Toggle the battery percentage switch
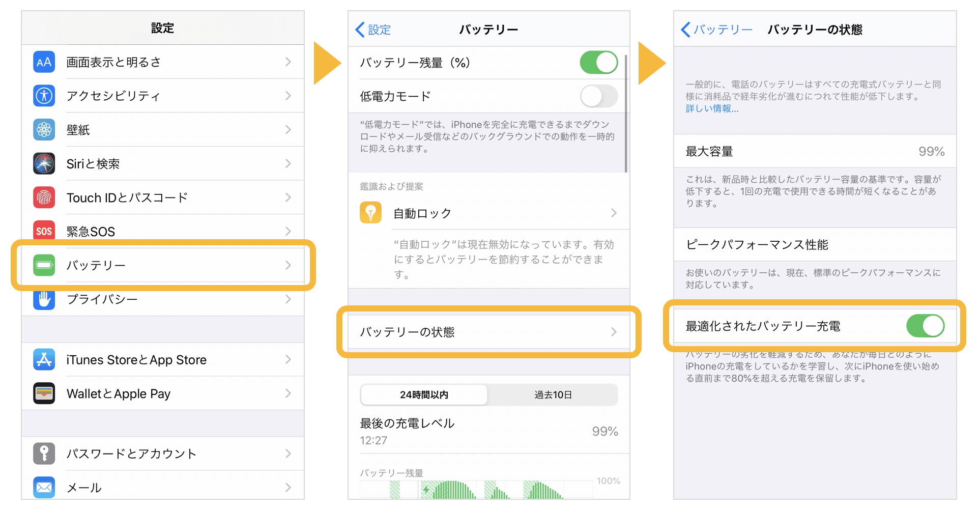Image resolution: width=980 pixels, height=511 pixels. [598, 63]
